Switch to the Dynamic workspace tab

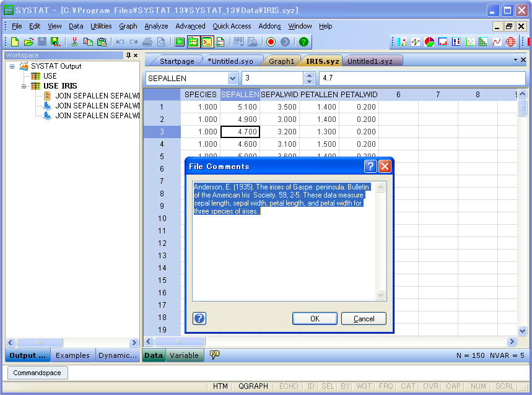(118, 355)
